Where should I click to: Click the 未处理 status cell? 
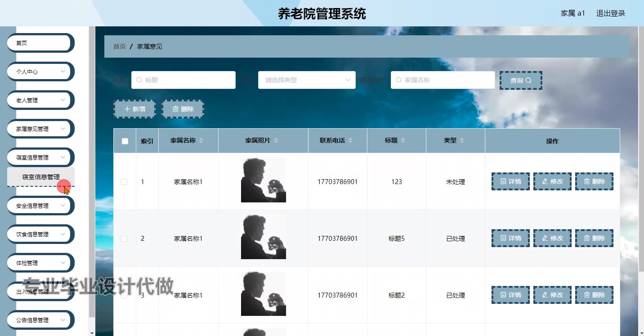coord(455,182)
